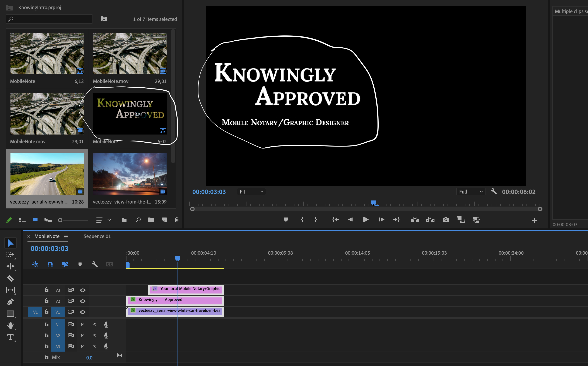Screen dimensions: 588x366
Task: Click the Add Marker icon in Program monitor
Action: point(286,219)
